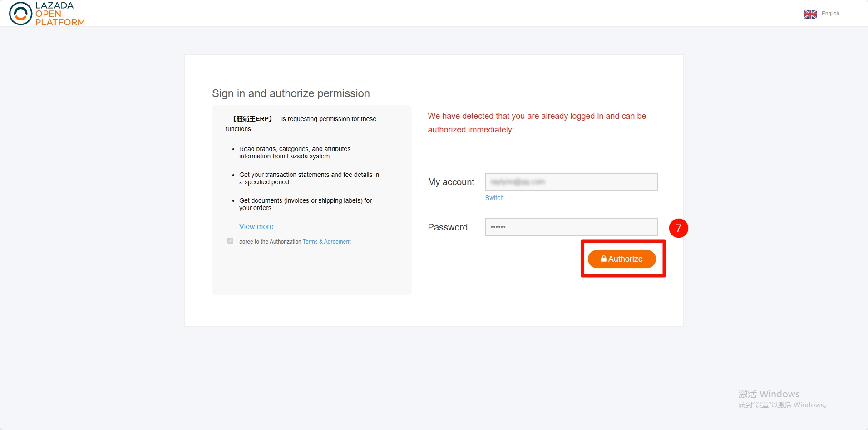Click into the Password field
The width and height of the screenshot is (868, 430).
click(x=571, y=227)
